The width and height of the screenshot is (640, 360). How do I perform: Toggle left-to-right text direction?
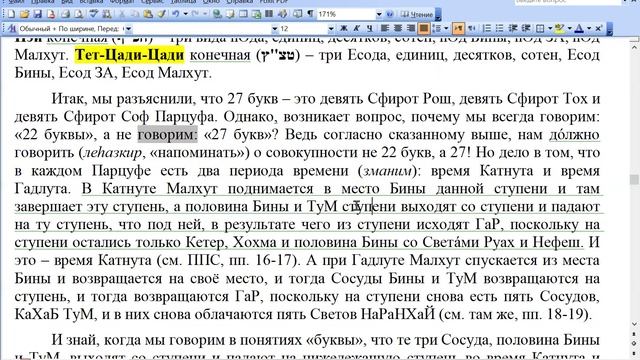coord(458,28)
